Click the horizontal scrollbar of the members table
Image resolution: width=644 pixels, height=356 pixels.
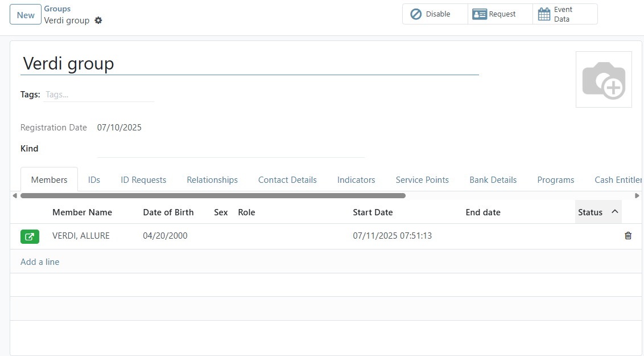[213, 195]
